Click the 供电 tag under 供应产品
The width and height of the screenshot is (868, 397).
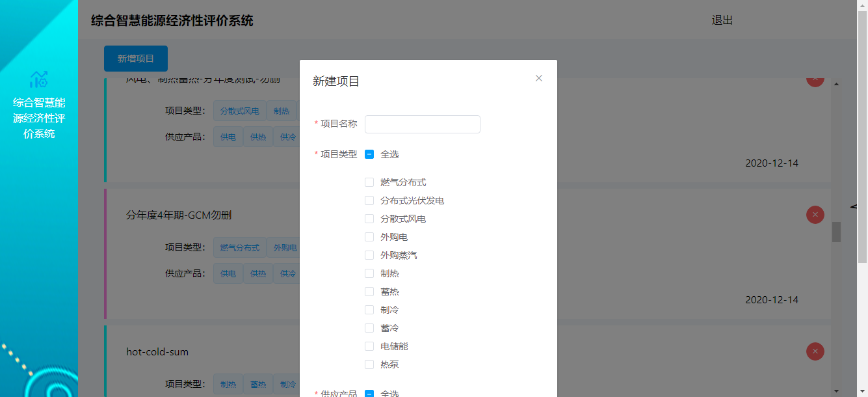(228, 137)
